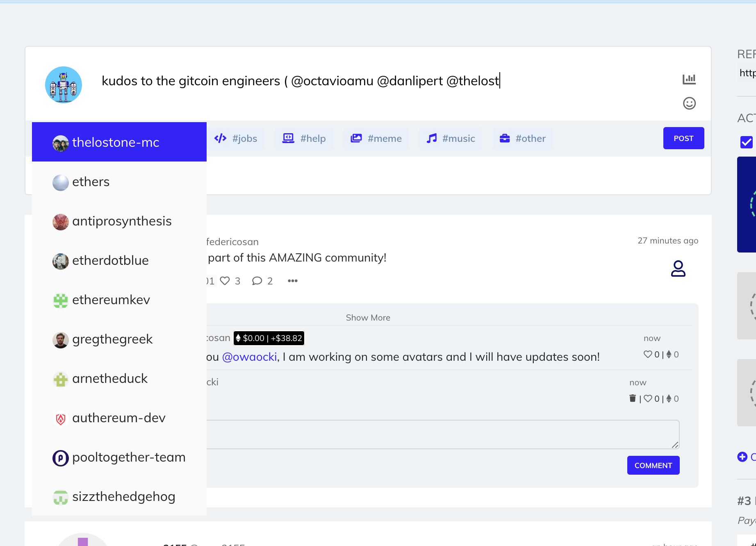Select the #help tag
Screen dimensions: 756x546
point(304,139)
